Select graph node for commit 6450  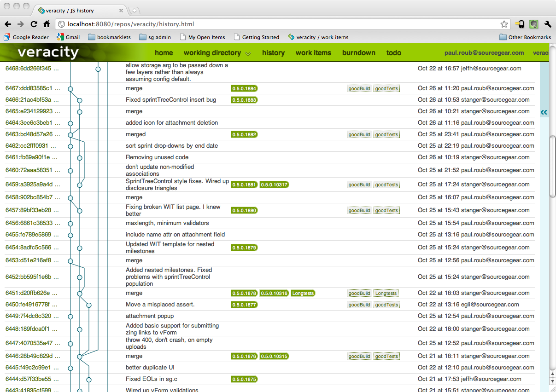pyautogui.click(x=89, y=305)
